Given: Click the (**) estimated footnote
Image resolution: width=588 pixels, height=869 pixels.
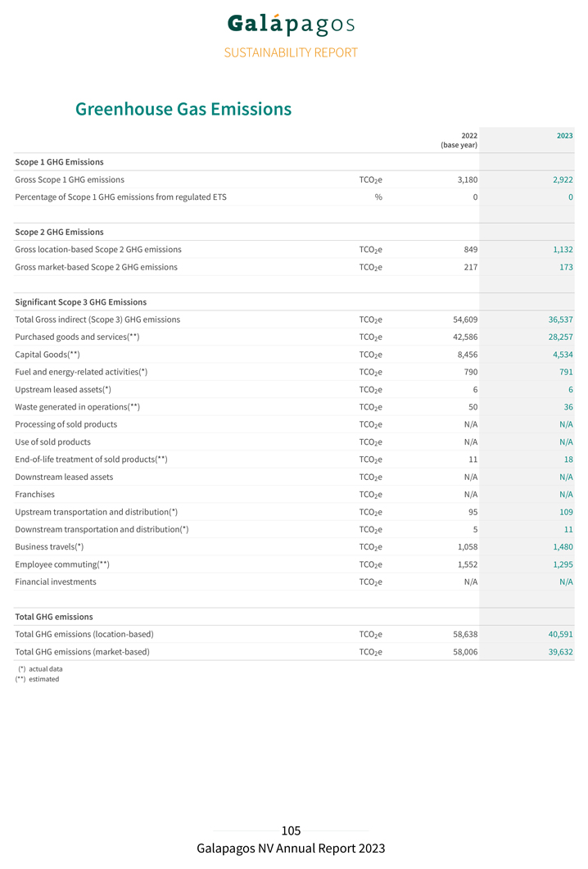Looking at the screenshot, I should (38, 679).
